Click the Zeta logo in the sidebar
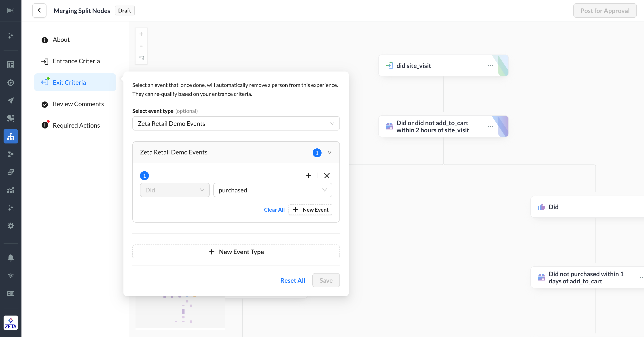Viewport: 644px width, 337px height. 11,322
